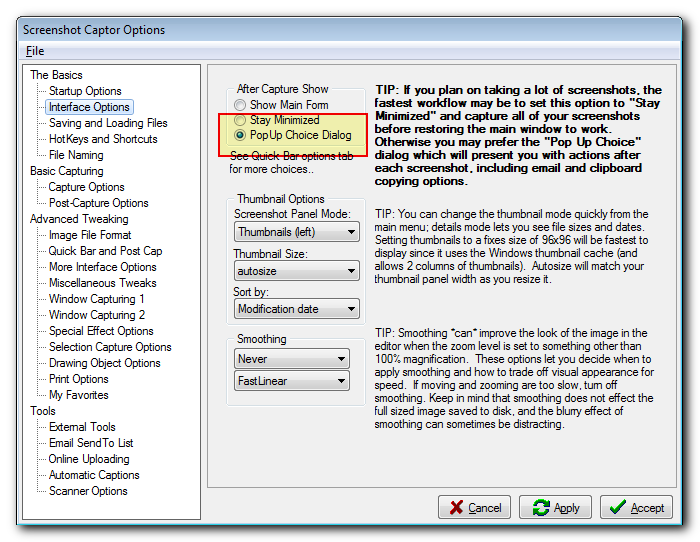Expand the Thumbnail Size autosize dropdown
Image resolution: width=700 pixels, height=542 pixels.
click(x=296, y=271)
